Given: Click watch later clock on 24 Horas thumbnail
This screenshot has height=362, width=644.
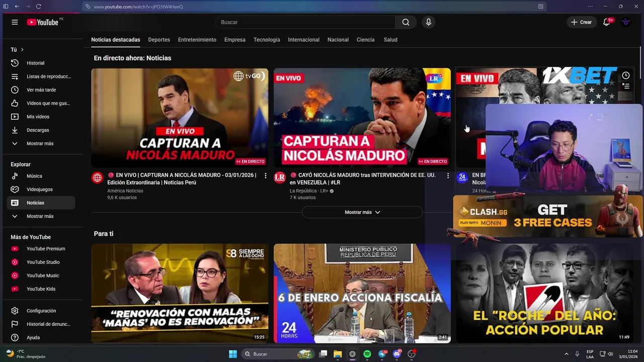Looking at the screenshot, I should click(x=626, y=75).
